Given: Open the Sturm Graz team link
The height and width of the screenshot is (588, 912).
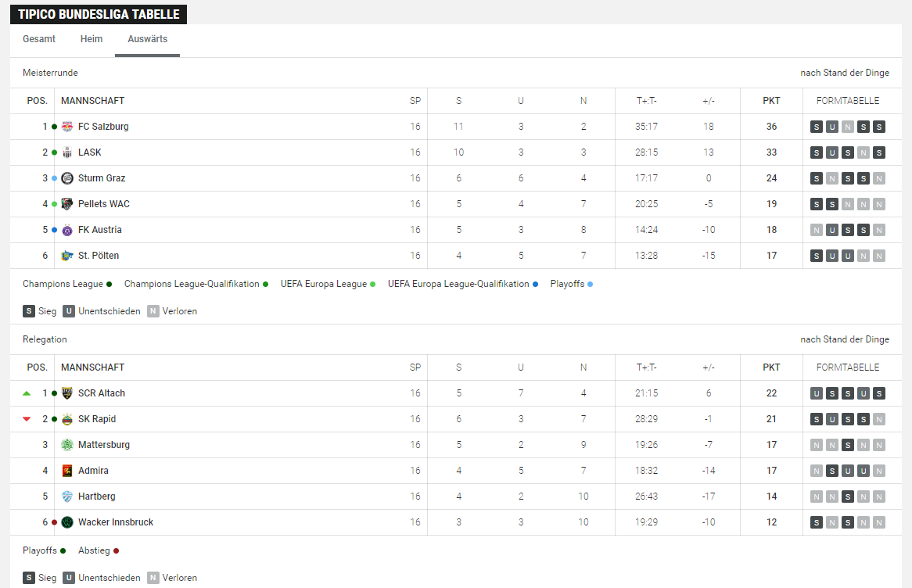Looking at the screenshot, I should tap(102, 178).
